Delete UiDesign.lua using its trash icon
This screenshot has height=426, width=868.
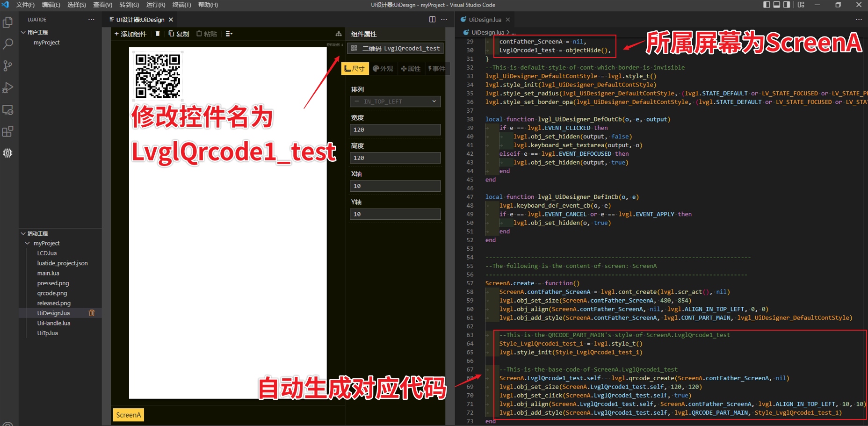point(92,313)
